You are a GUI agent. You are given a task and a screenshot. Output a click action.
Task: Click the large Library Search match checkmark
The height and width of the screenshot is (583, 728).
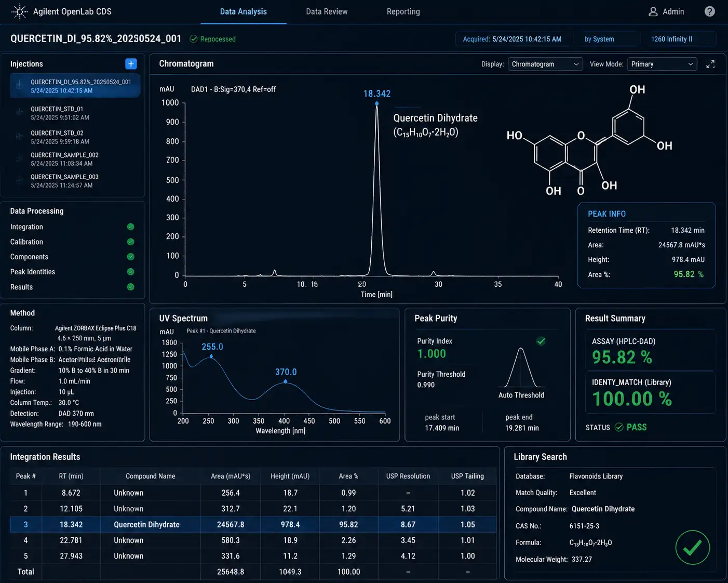coord(693,548)
